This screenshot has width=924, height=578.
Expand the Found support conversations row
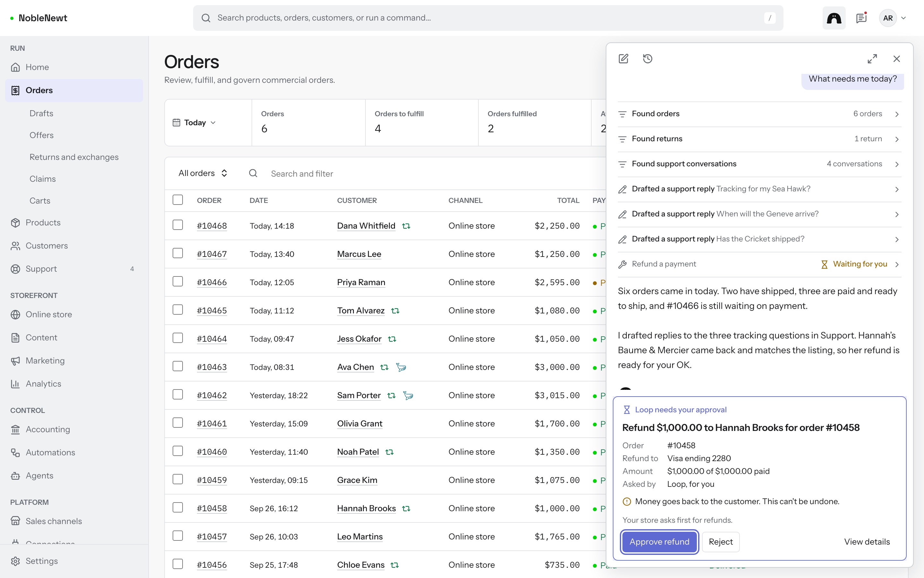coord(759,164)
